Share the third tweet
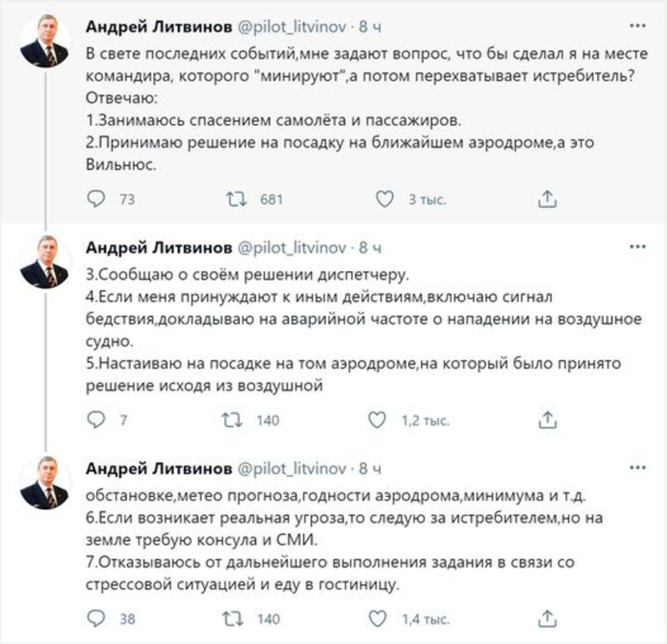This screenshot has height=644, width=667. 546,618
